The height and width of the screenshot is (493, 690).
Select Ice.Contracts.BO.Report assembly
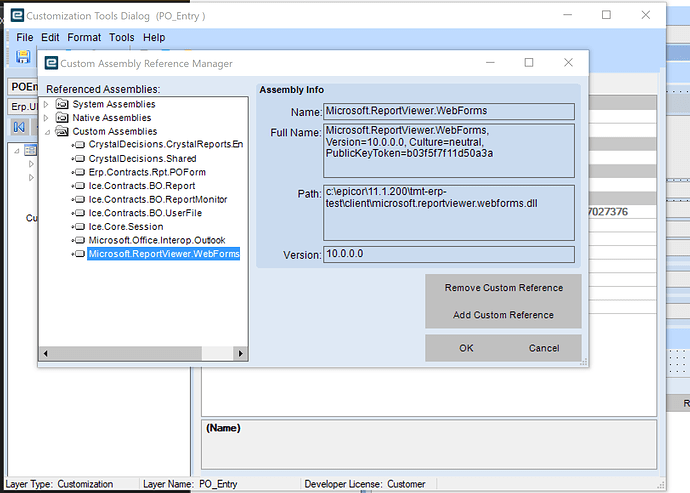click(x=142, y=186)
